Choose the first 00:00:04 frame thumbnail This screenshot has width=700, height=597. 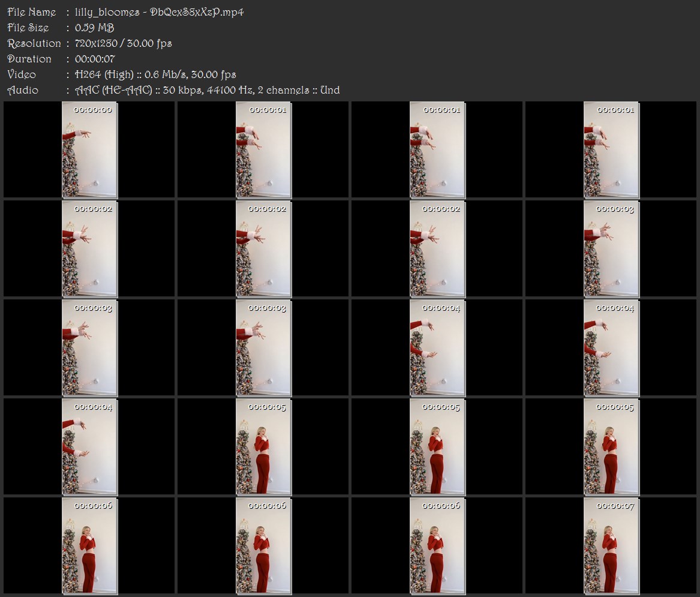click(x=437, y=348)
